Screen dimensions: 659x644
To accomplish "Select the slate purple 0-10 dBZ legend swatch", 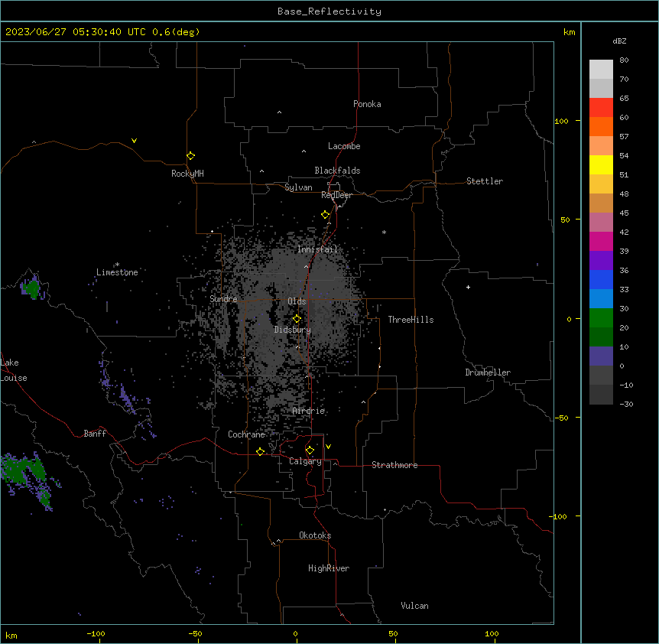I will (601, 356).
